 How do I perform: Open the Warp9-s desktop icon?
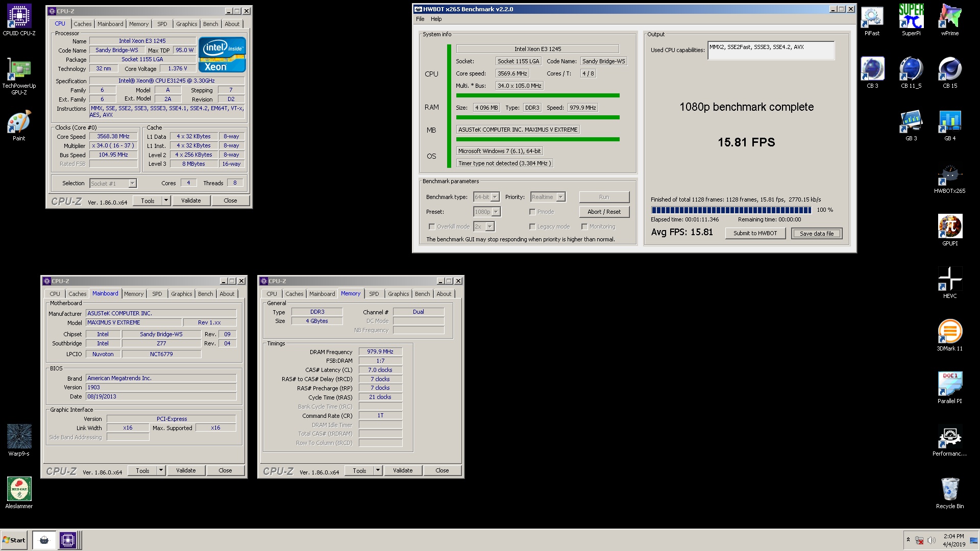coord(19,440)
